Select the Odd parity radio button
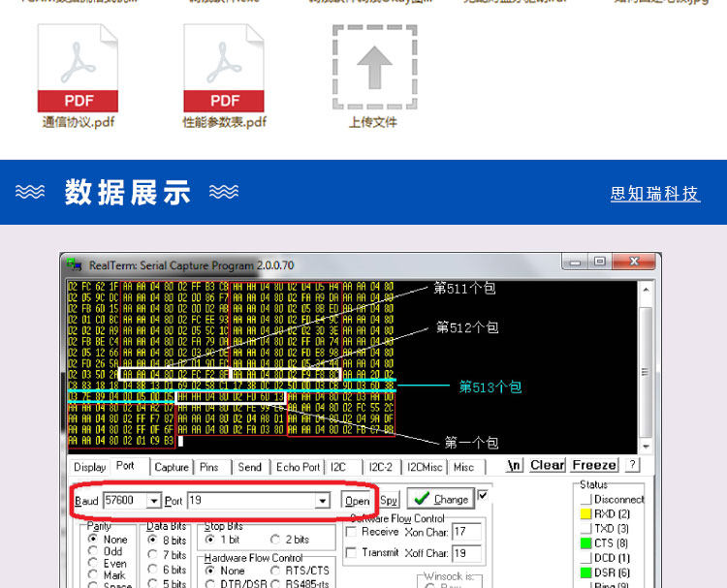The image size is (727, 588). point(93,551)
